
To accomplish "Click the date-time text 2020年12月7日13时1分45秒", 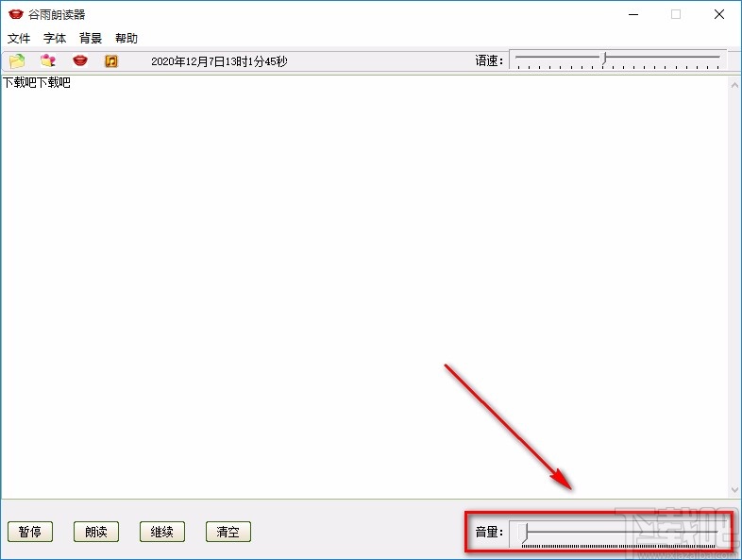I will pyautogui.click(x=219, y=61).
